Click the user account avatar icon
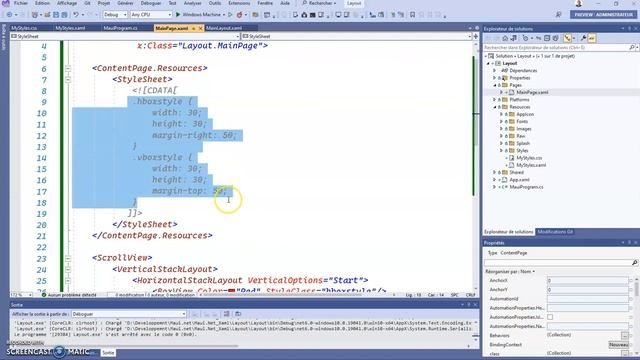This screenshot has width=640, height=360. [578, 3]
